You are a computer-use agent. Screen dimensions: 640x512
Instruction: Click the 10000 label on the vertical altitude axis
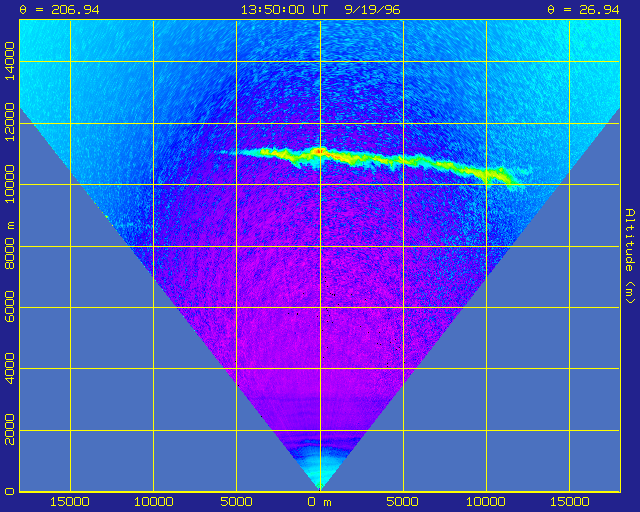tap(9, 184)
